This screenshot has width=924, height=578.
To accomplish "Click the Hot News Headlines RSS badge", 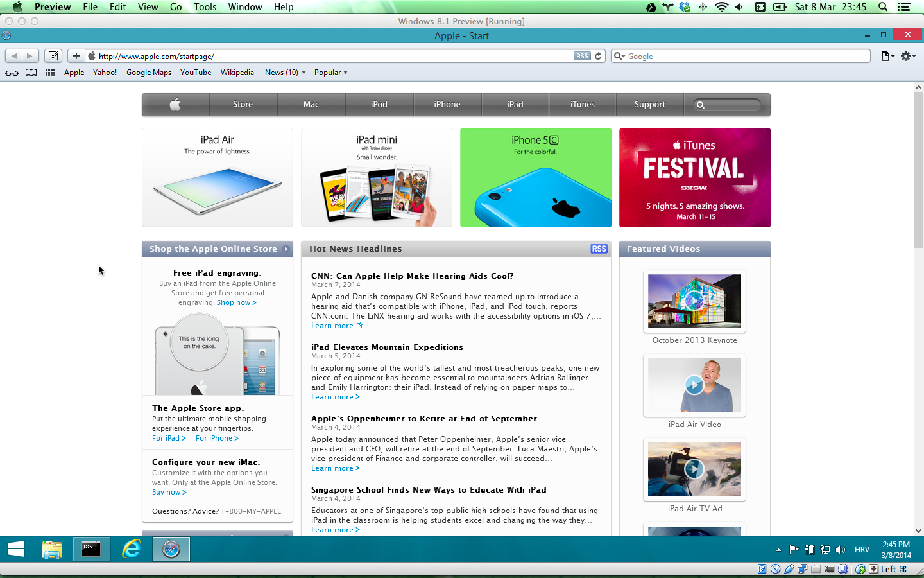I will (599, 249).
